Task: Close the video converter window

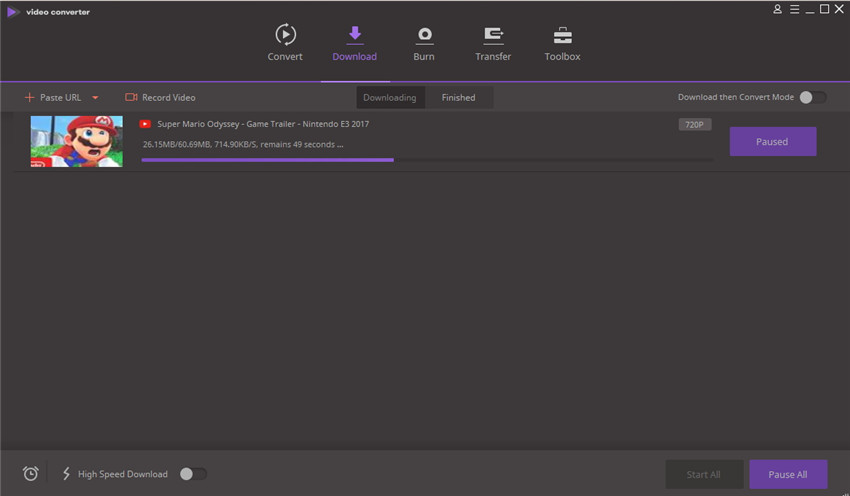Action: tap(839, 9)
